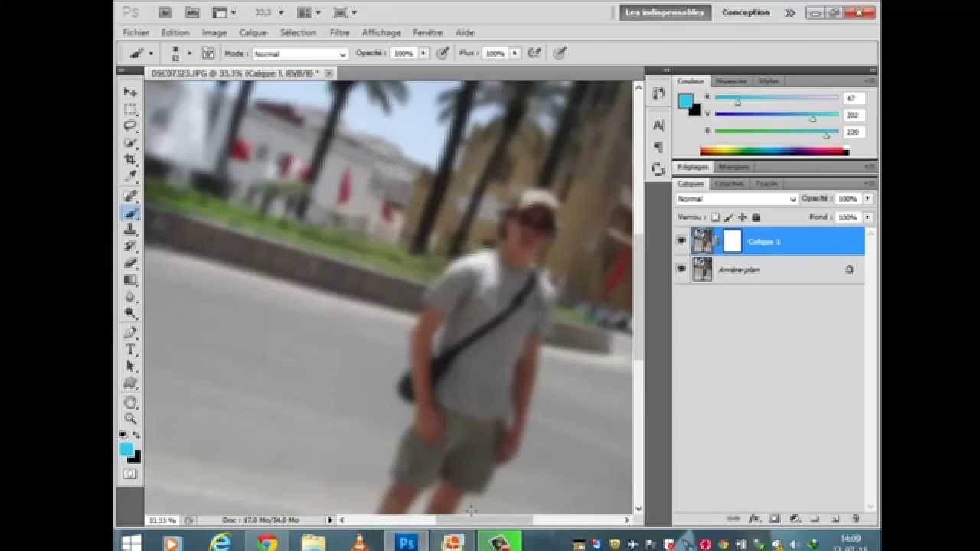Screen dimensions: 980x551
Task: Toggle lock position icon
Action: 742,218
